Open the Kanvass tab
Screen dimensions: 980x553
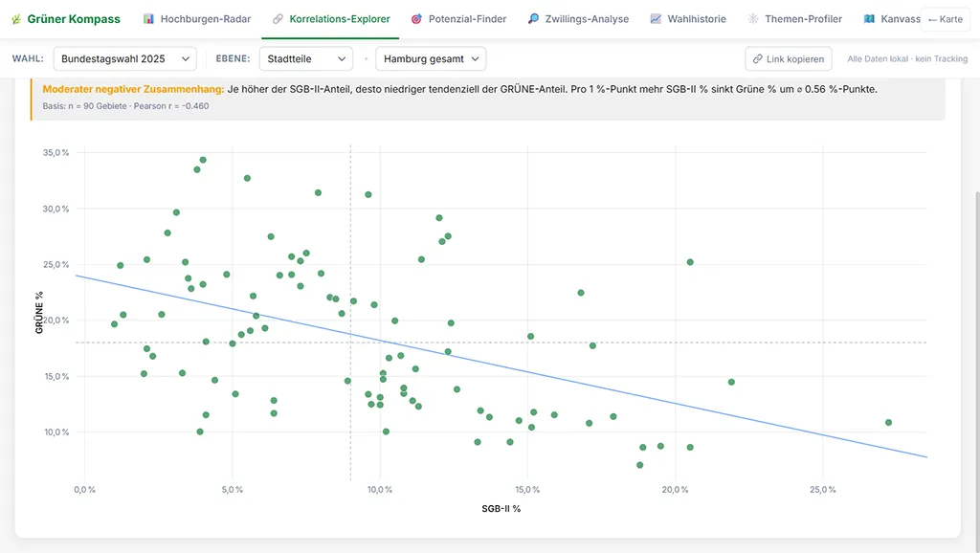click(x=891, y=19)
